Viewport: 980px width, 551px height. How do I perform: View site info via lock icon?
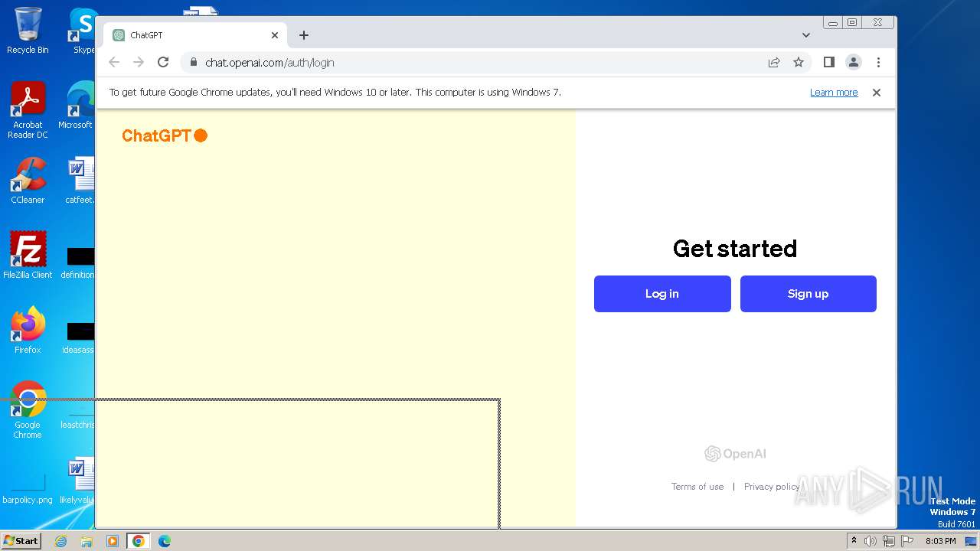193,63
